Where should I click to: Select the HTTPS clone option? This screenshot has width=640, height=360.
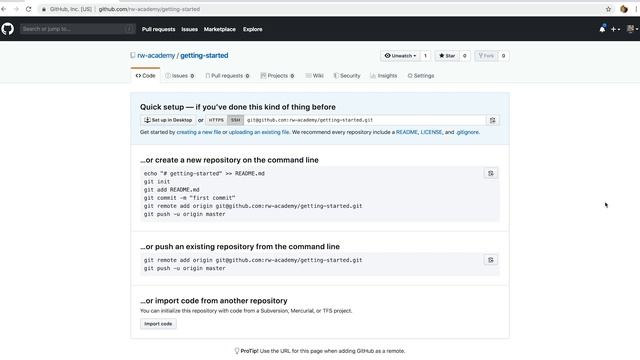pos(216,120)
